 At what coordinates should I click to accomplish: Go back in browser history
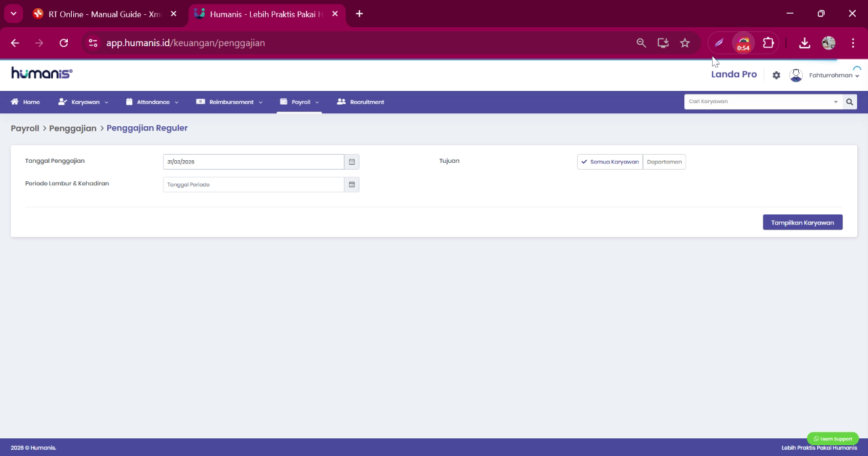click(15, 43)
